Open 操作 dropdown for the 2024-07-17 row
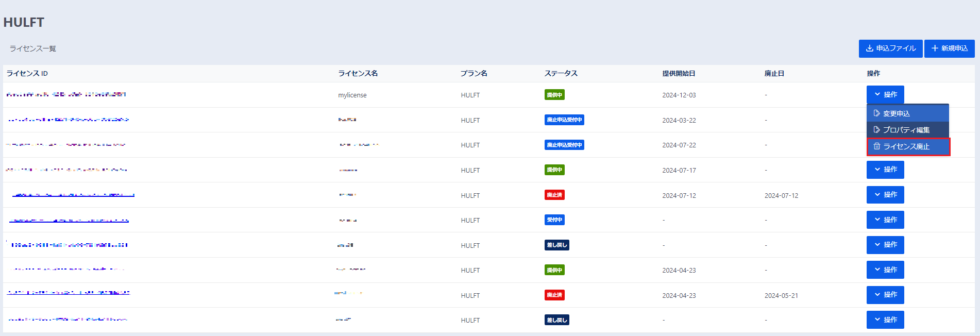 click(885, 170)
